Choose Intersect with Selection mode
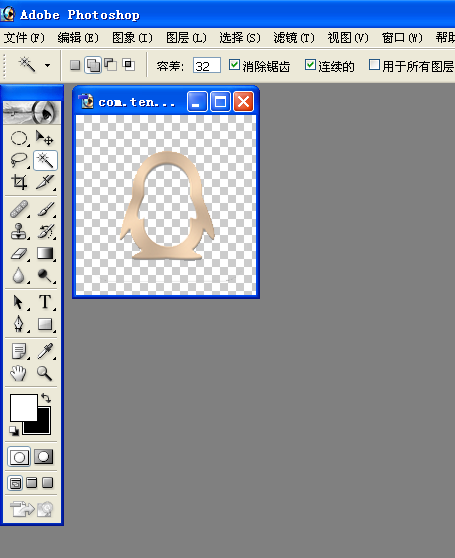The height and width of the screenshot is (558, 455). coord(128,65)
